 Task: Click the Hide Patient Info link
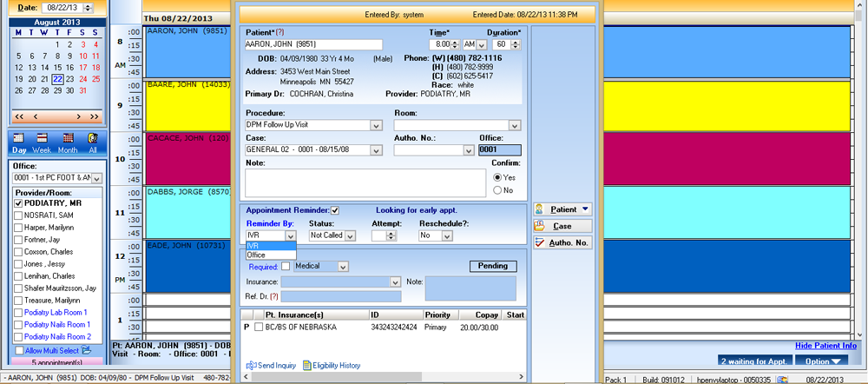(825, 346)
